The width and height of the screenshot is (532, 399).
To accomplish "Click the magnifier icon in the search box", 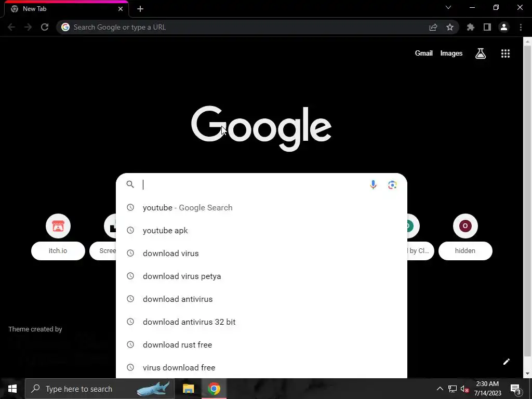I will [130, 184].
